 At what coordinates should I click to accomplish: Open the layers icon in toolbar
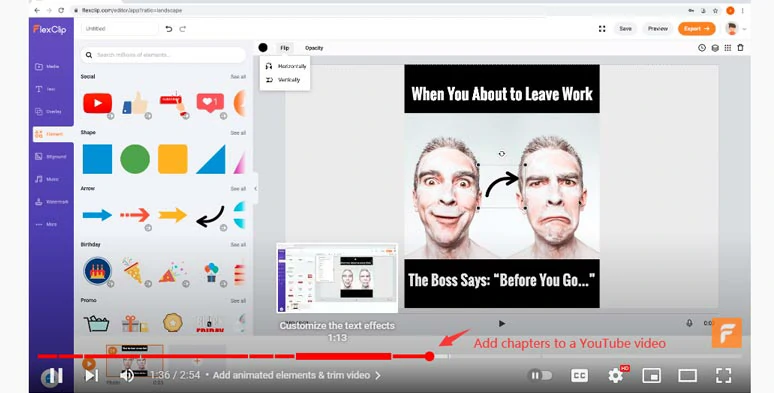coord(715,48)
